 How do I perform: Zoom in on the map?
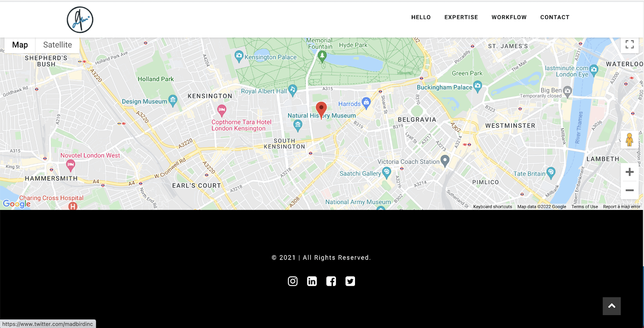[x=630, y=172]
